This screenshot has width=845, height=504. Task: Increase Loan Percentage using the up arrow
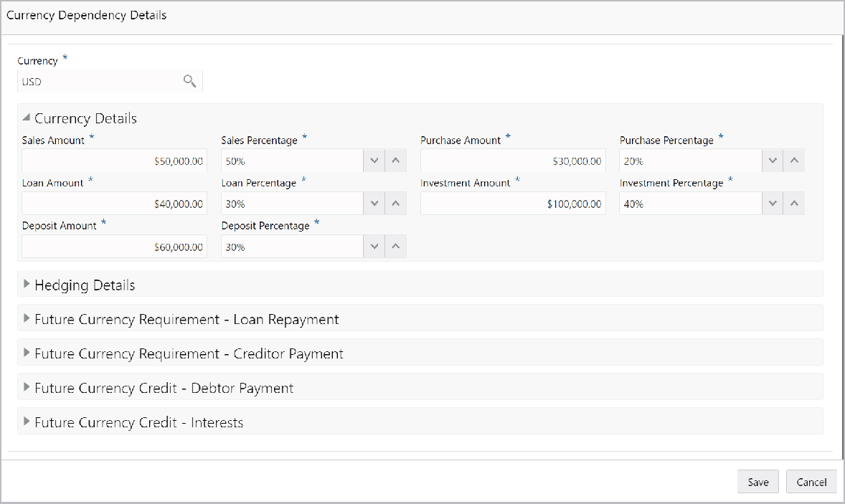395,203
